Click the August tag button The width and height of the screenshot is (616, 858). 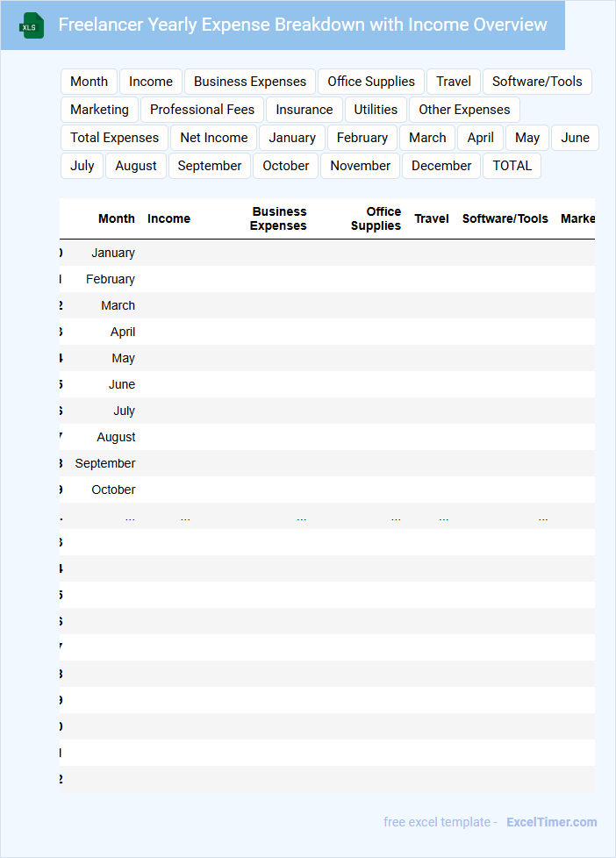point(136,165)
